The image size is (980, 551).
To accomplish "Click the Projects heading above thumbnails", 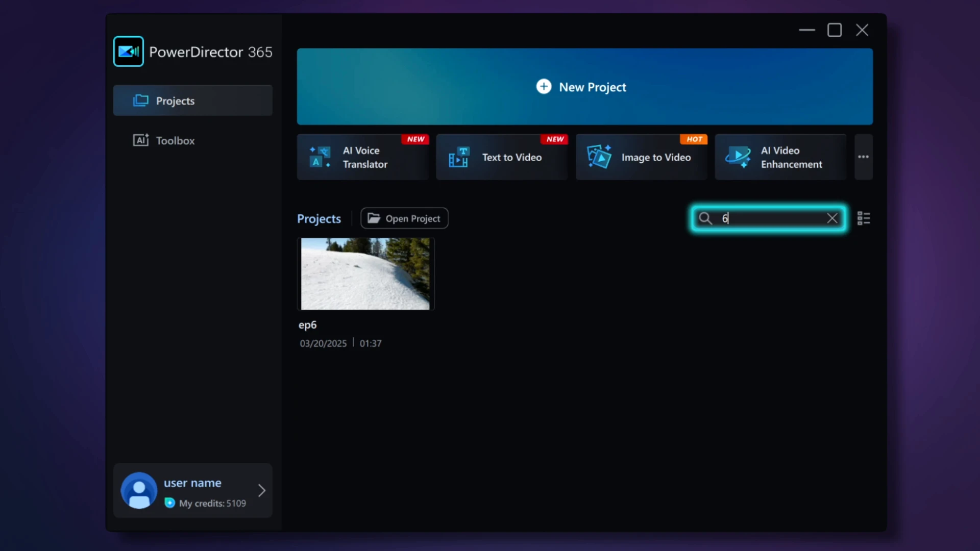I will (319, 219).
